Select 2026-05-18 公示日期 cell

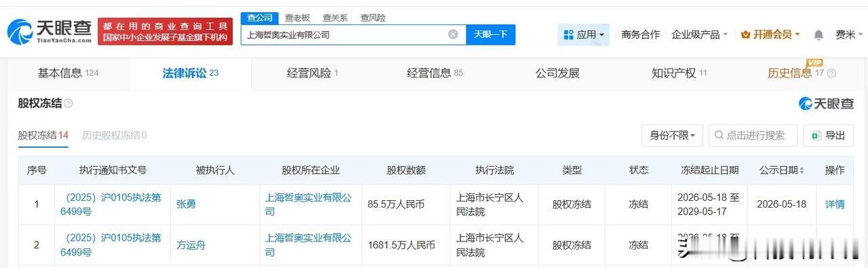coord(782,204)
